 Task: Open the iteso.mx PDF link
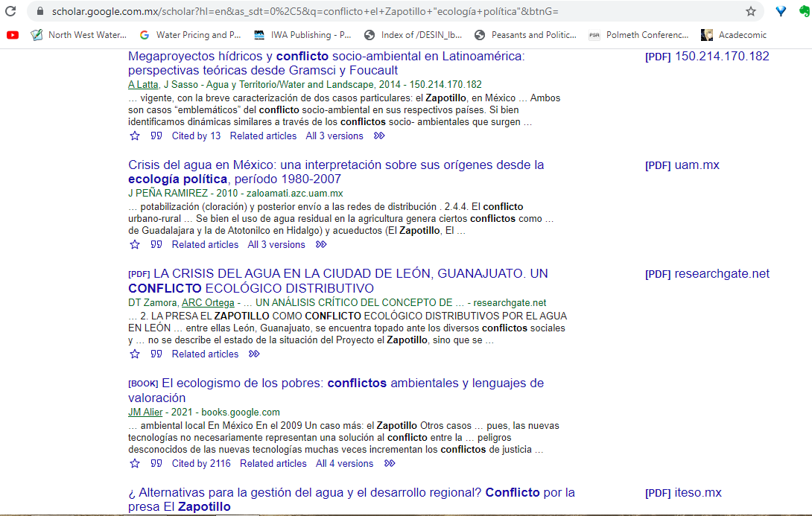click(x=684, y=493)
